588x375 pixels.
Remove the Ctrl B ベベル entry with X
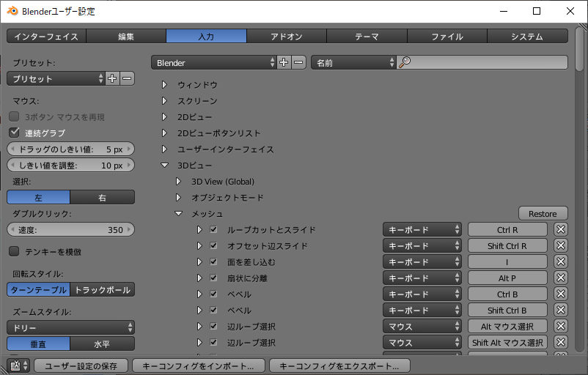coord(561,294)
